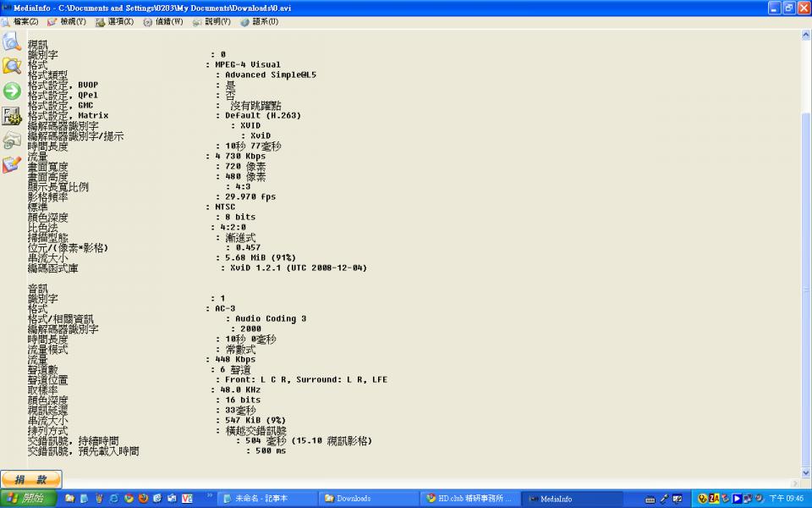Viewport: 812px width, 508px height.
Task: Click the '29.970 fps' frame rate value
Action: coord(250,197)
